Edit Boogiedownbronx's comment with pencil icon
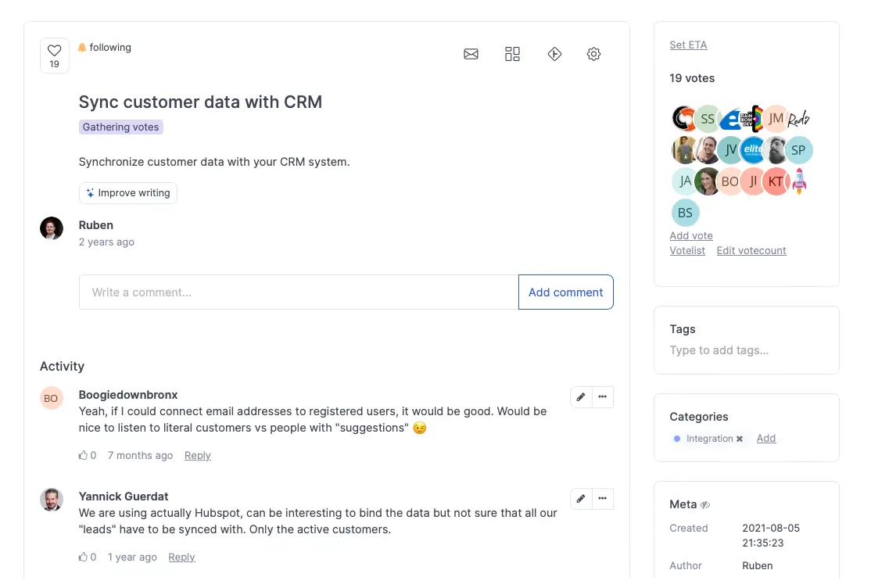Viewport: 871px width, 588px height. click(x=581, y=397)
